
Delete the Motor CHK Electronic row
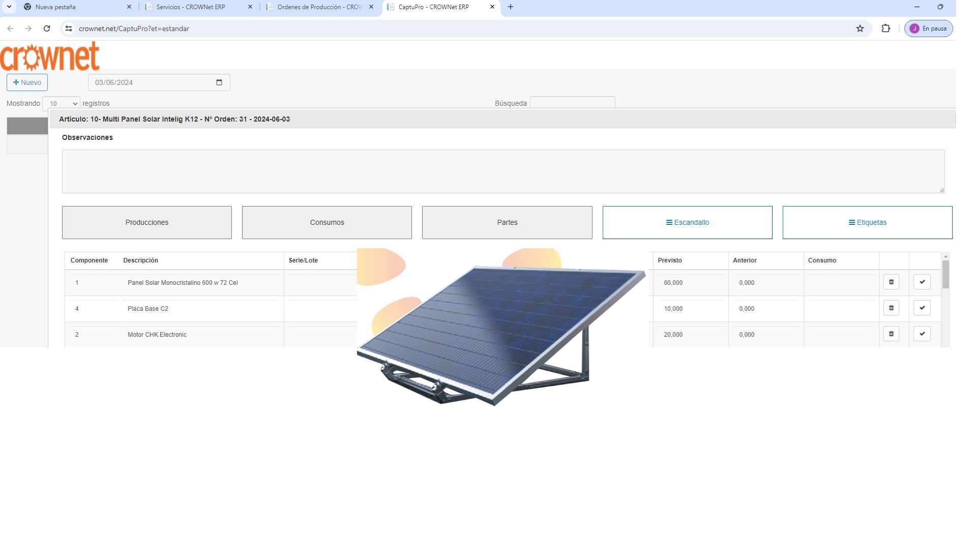coord(891,334)
